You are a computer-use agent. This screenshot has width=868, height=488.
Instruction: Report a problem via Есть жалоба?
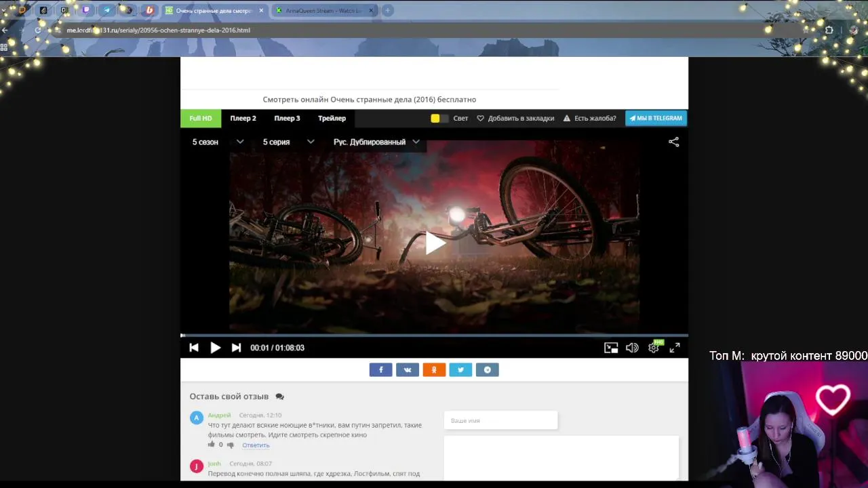589,118
